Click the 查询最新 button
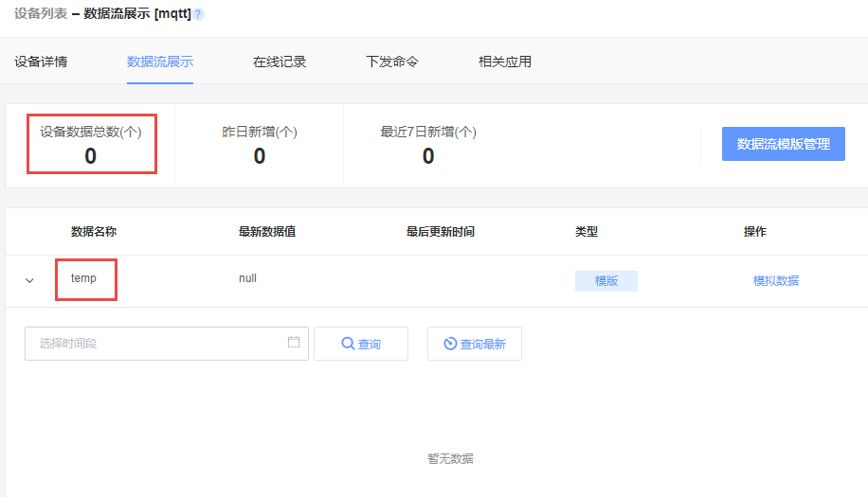 pos(475,344)
